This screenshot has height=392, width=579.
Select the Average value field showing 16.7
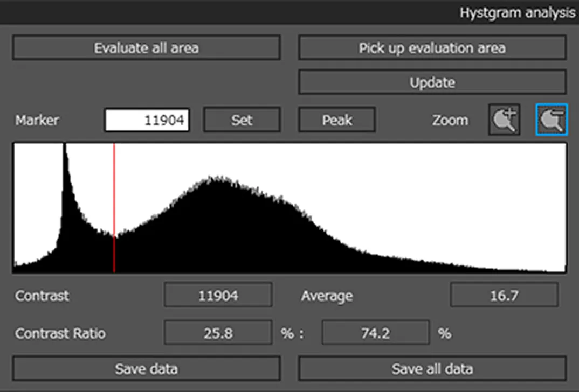(504, 296)
